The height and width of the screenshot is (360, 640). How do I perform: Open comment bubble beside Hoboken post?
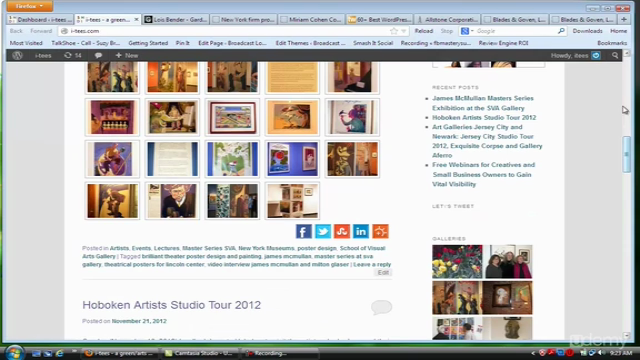(381, 307)
